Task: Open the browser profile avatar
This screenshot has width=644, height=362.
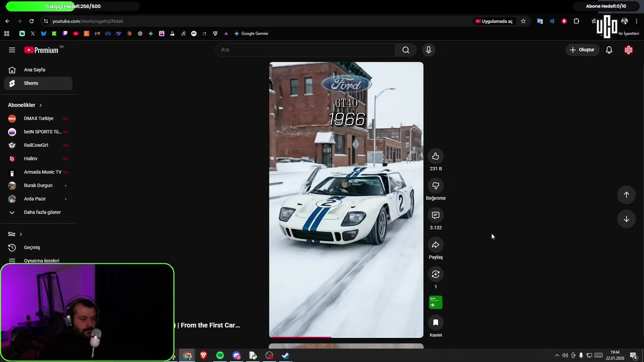Action: [624, 21]
